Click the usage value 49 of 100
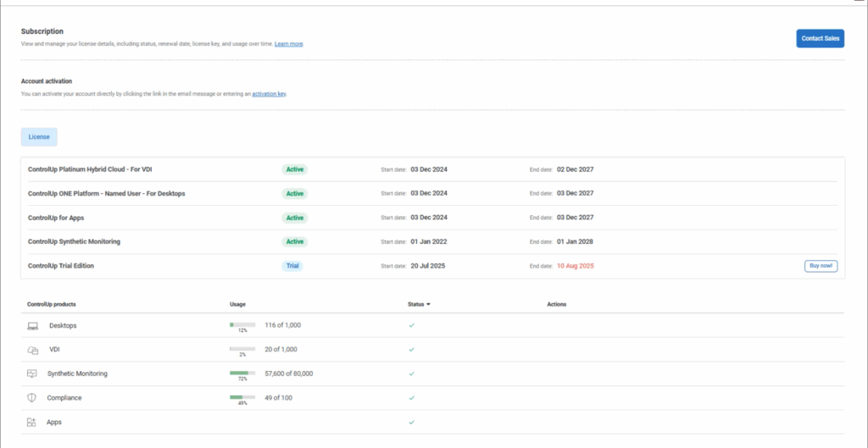The width and height of the screenshot is (868, 448). point(278,398)
